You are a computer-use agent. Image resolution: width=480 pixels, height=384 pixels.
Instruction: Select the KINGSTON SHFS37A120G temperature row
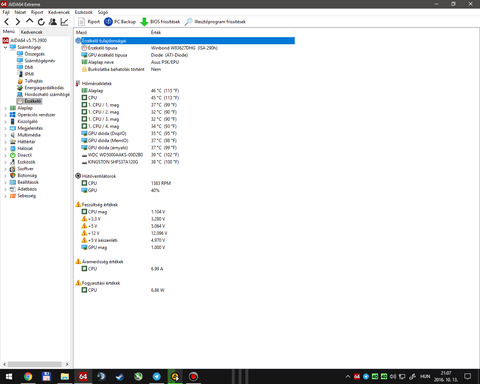(185, 162)
